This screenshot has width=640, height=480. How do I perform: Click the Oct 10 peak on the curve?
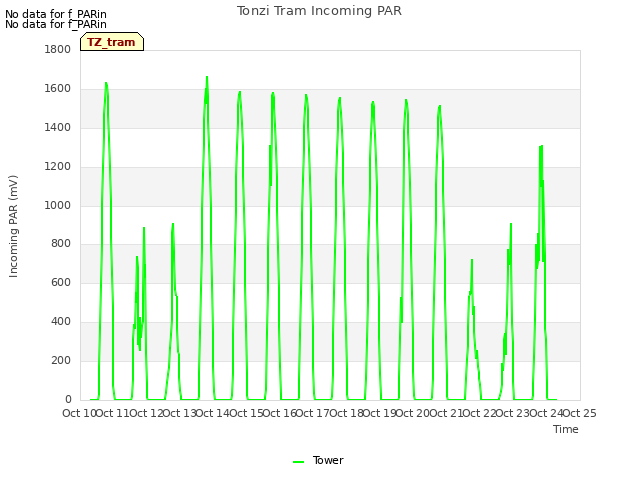point(106,83)
